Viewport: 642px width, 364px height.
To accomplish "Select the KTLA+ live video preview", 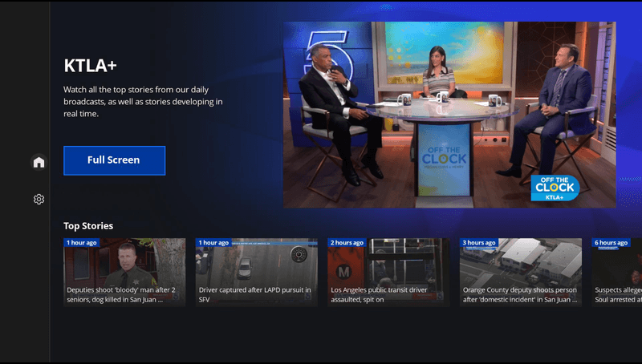I will pos(449,115).
